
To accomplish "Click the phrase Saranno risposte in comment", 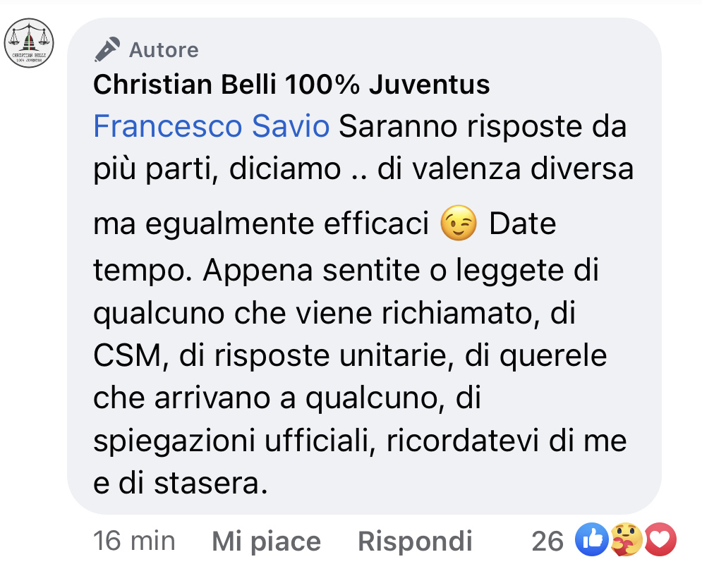I will (460, 126).
